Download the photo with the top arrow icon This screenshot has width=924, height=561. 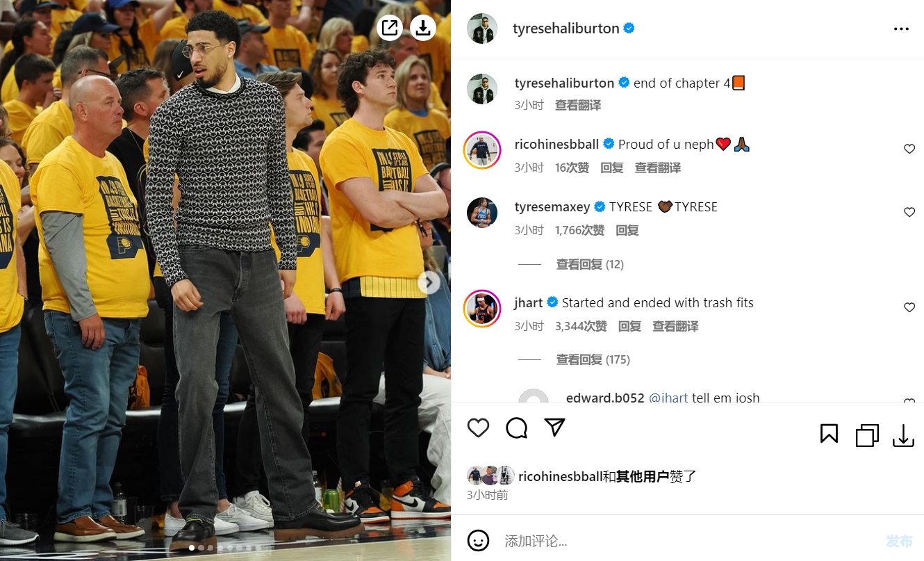point(422,28)
